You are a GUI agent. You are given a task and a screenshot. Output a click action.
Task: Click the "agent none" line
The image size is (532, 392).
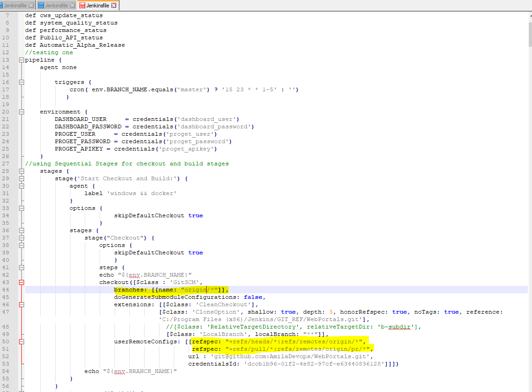click(x=58, y=68)
